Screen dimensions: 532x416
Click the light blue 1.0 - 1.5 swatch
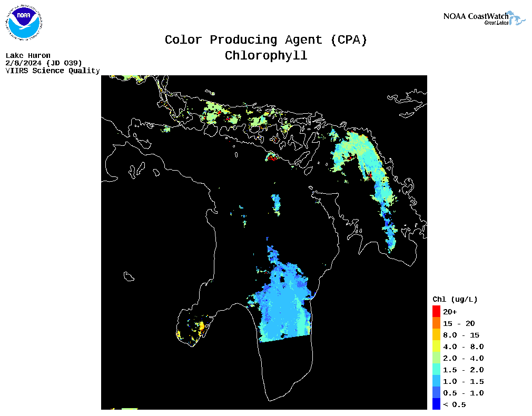(x=436, y=381)
